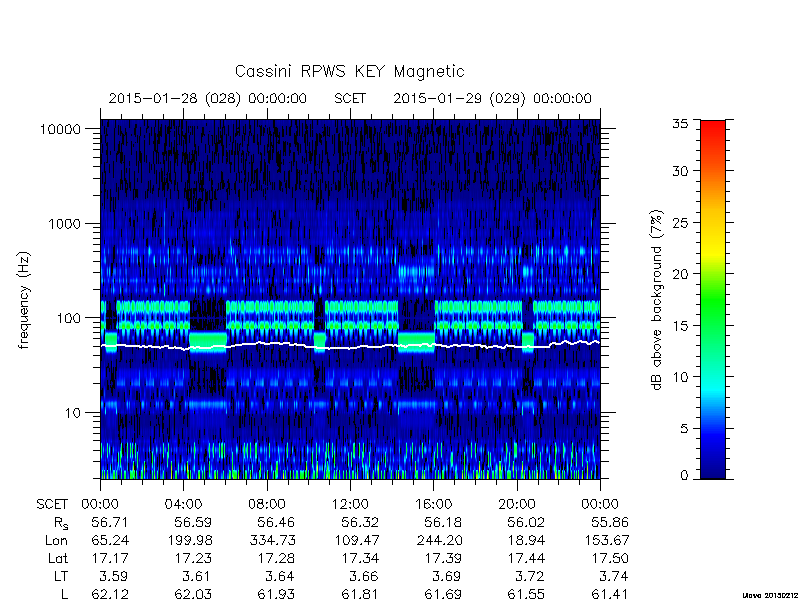Click the color bar value 25

click(x=680, y=223)
